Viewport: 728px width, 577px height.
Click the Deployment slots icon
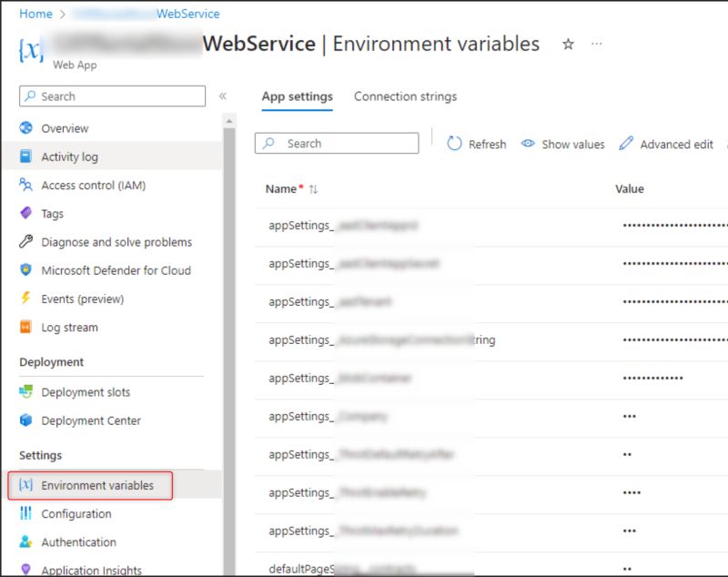pos(26,391)
